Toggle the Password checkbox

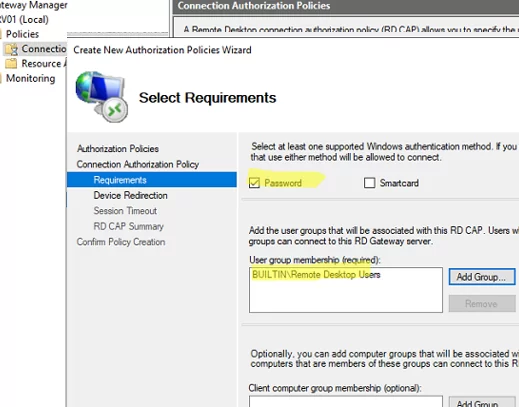click(x=254, y=183)
